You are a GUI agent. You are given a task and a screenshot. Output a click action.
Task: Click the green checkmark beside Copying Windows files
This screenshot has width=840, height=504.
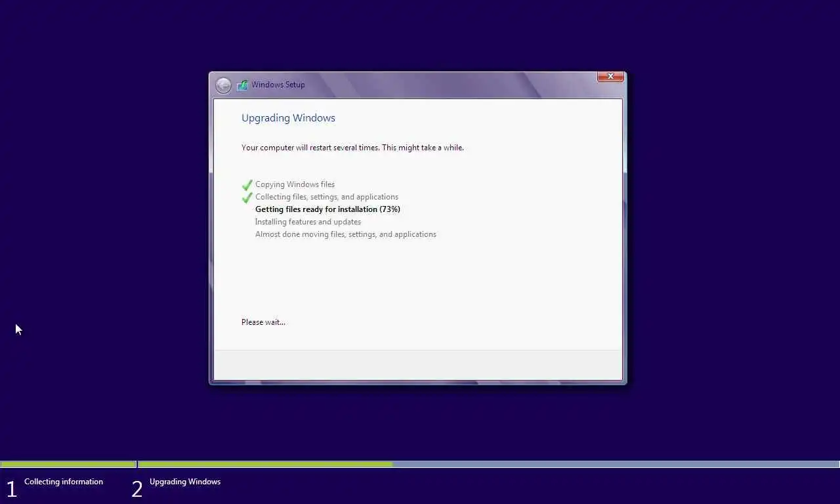247,185
